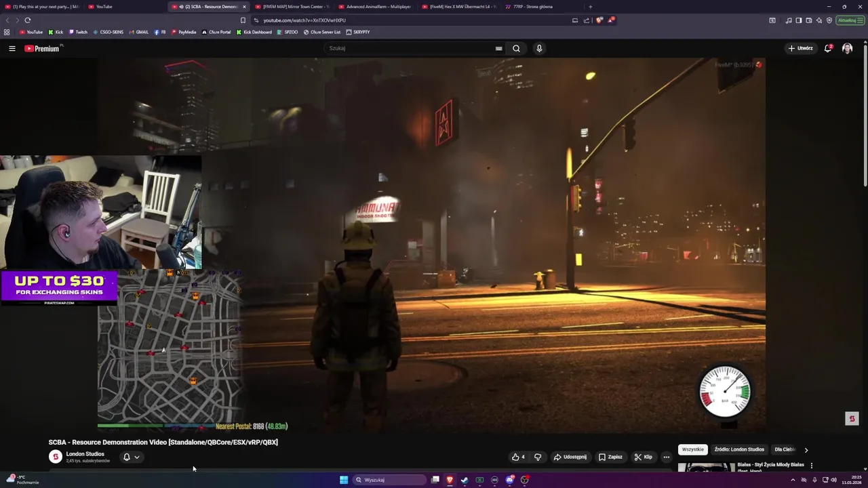
Task: Open the browser apps grid icon in bookmarks bar
Action: pos(7,32)
